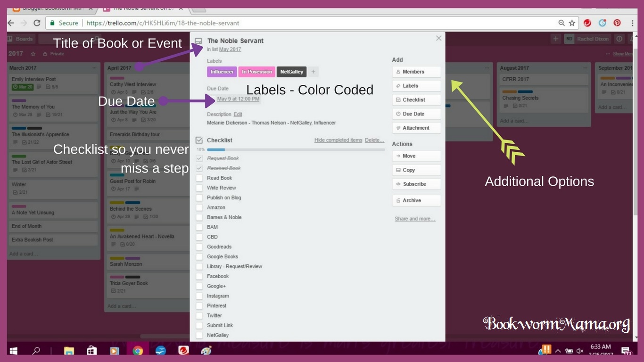
Task: Click Hide completed items link
Action: click(338, 140)
